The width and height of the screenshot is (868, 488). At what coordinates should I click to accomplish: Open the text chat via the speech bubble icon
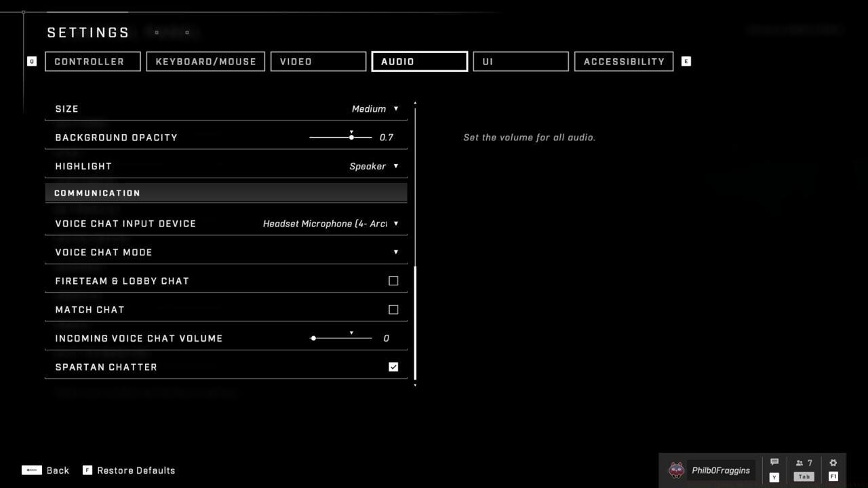(774, 462)
